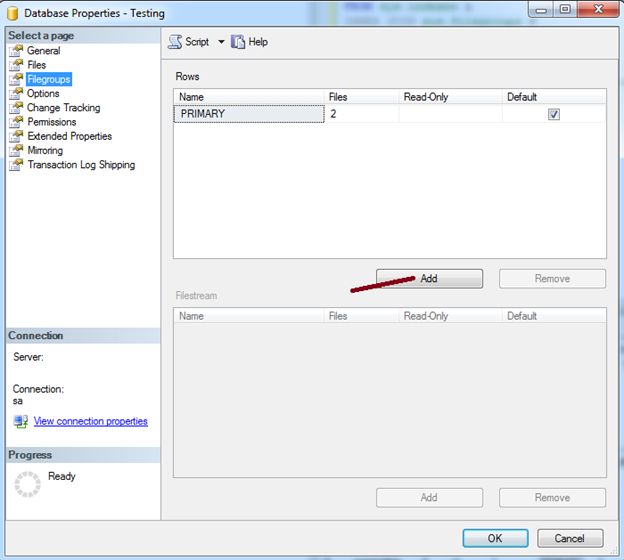The image size is (624, 560).
Task: Click the Add button under Filestream
Action: click(429, 498)
